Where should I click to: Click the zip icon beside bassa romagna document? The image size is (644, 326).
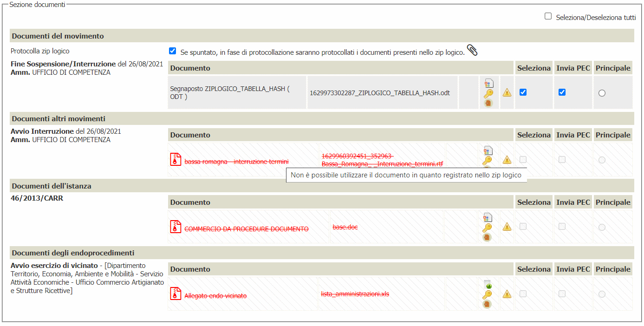(x=176, y=159)
